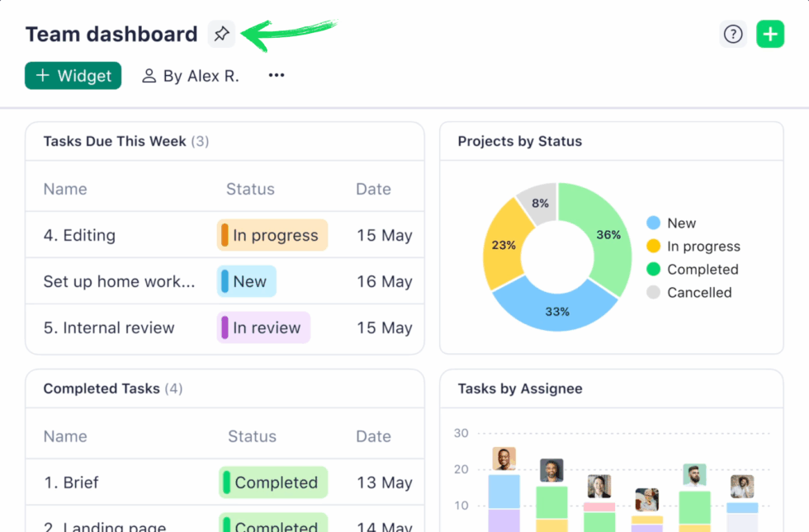Click the pin icon next to Team dashboard
This screenshot has width=809, height=532.
(221, 34)
